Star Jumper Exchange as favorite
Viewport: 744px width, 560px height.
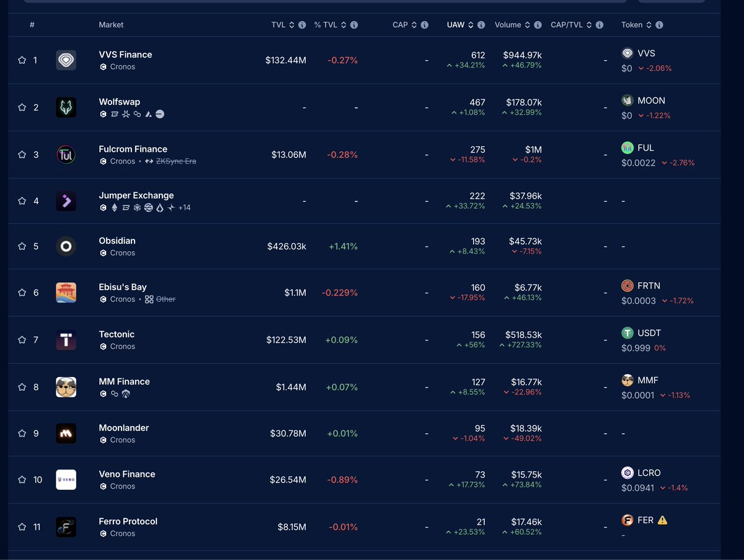click(22, 201)
